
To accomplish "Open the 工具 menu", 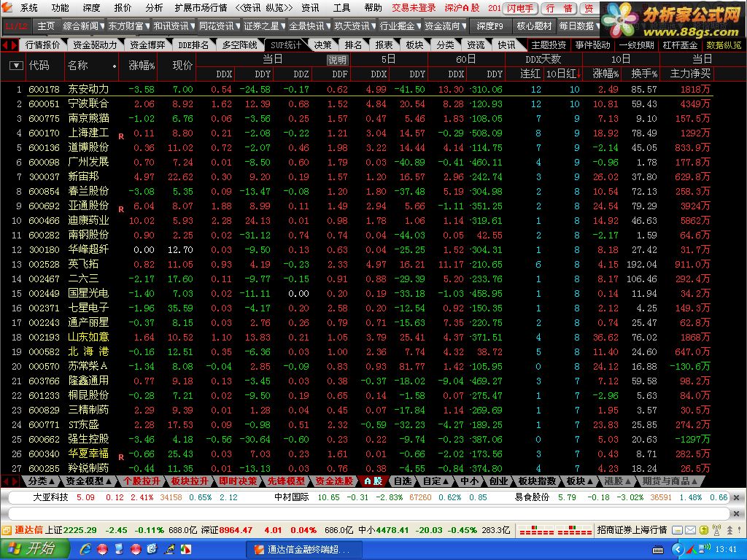I will [341, 7].
